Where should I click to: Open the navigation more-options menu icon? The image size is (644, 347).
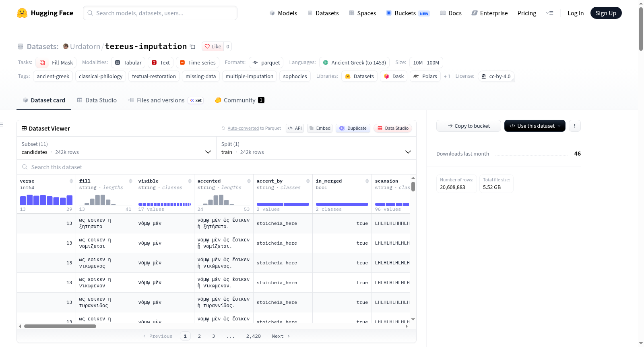[x=549, y=13]
